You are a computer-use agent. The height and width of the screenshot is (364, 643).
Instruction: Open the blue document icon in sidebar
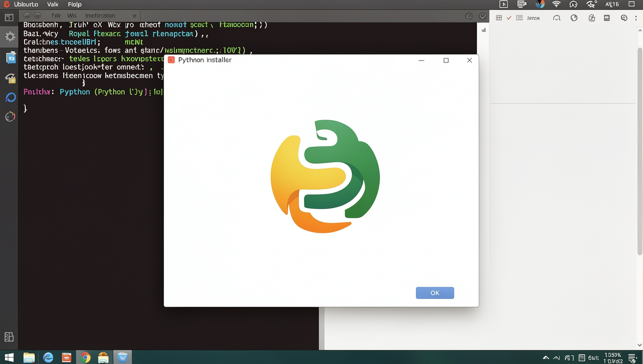pos(11,57)
